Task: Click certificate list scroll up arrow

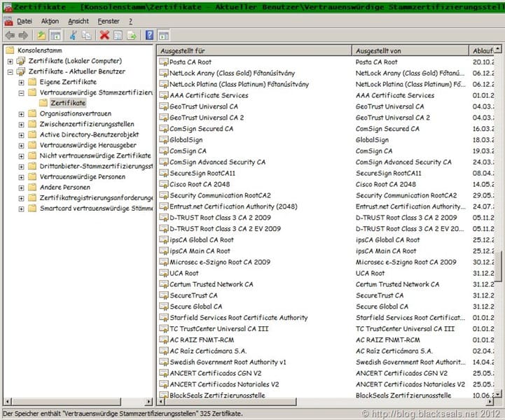Action: [498, 49]
